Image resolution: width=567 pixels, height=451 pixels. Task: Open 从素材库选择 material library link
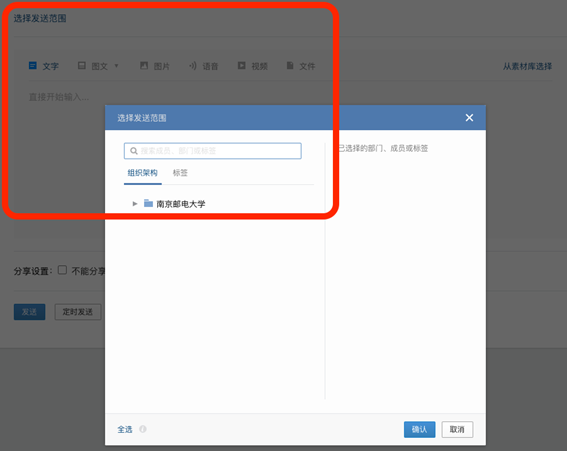(x=527, y=66)
